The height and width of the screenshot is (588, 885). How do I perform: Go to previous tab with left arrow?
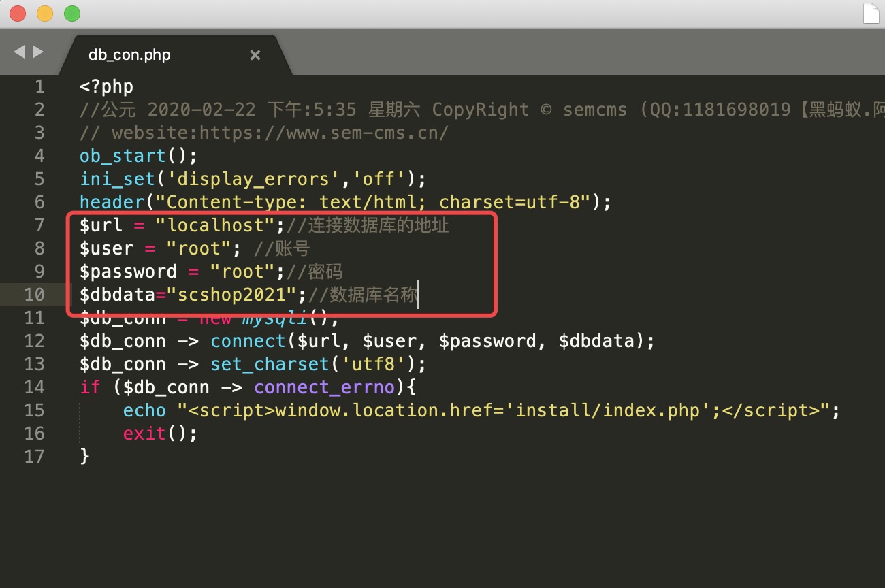(x=19, y=52)
